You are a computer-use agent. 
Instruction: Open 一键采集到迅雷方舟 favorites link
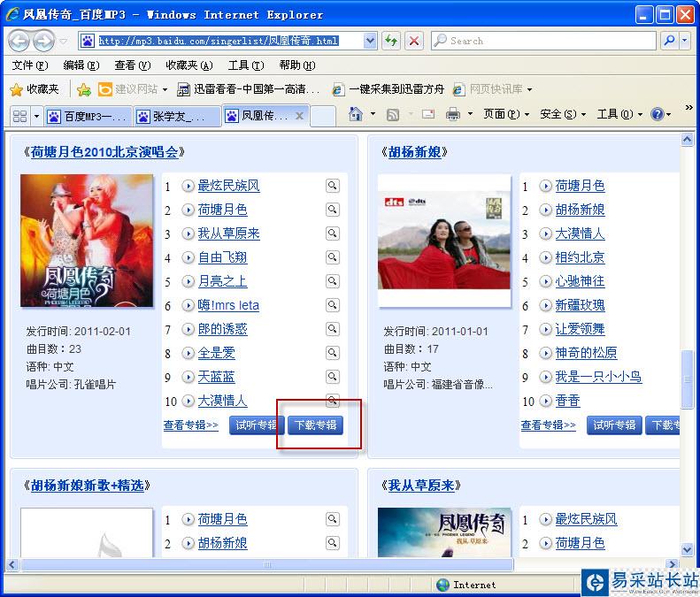pyautogui.click(x=388, y=89)
